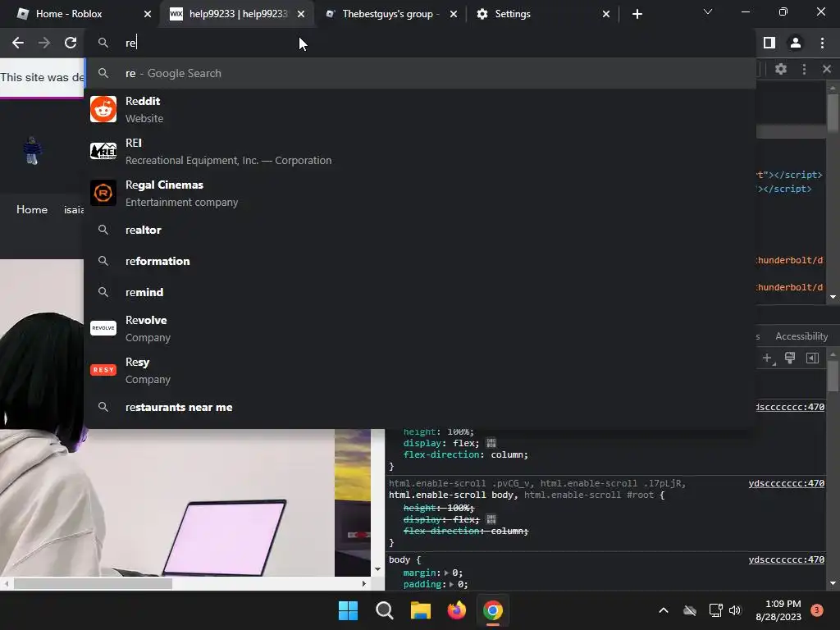The width and height of the screenshot is (840, 630).
Task: Click the horizontal page scrollbar thumb
Action: tap(93, 583)
